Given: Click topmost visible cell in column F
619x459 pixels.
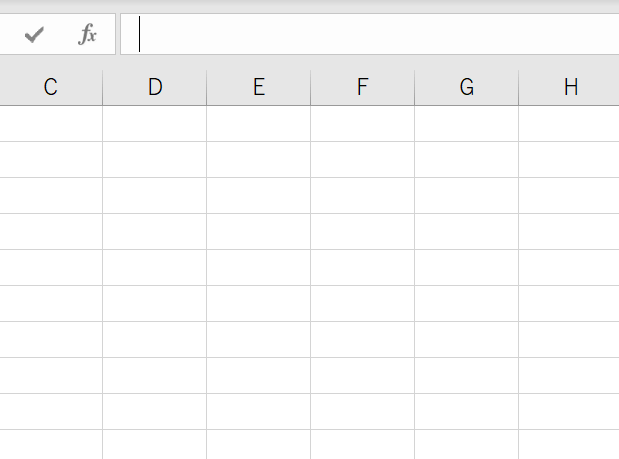Looking at the screenshot, I should 363,124.
